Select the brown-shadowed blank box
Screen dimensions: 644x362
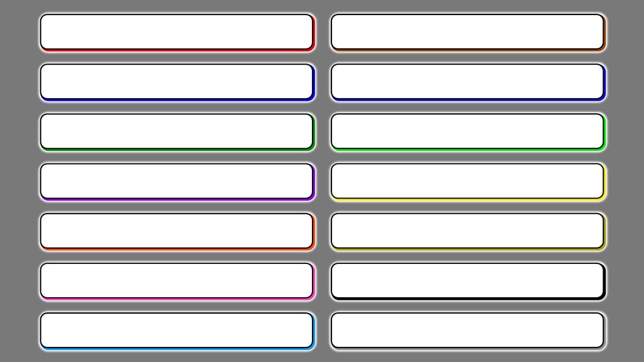467,32
